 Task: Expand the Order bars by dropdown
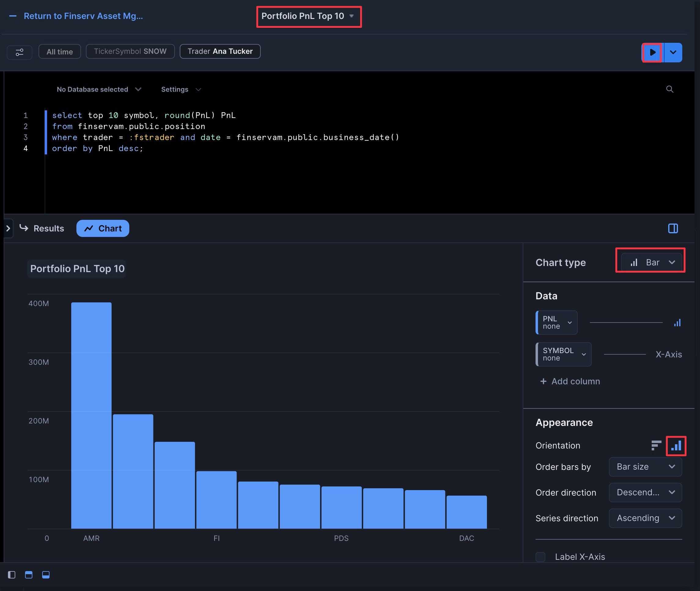(x=645, y=467)
